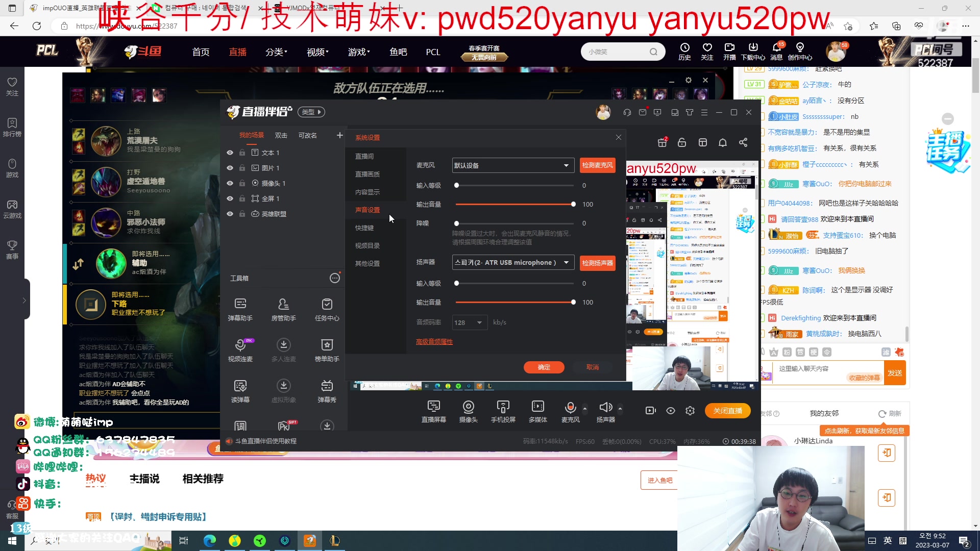This screenshot has width=980, height=551.
Task: Toggle visibility of 摄像头 1 source
Action: [x=230, y=183]
